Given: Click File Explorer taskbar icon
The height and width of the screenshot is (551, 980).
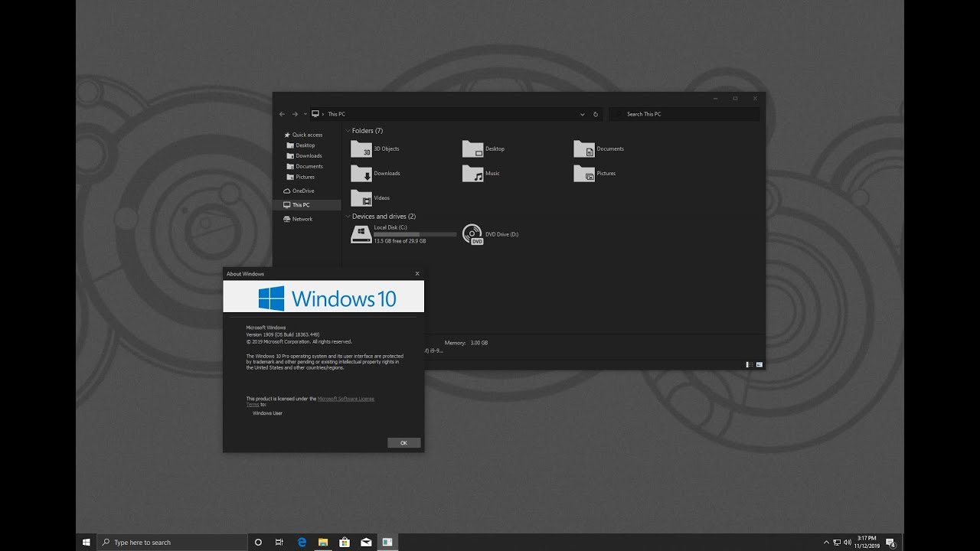Looking at the screenshot, I should 323,542.
